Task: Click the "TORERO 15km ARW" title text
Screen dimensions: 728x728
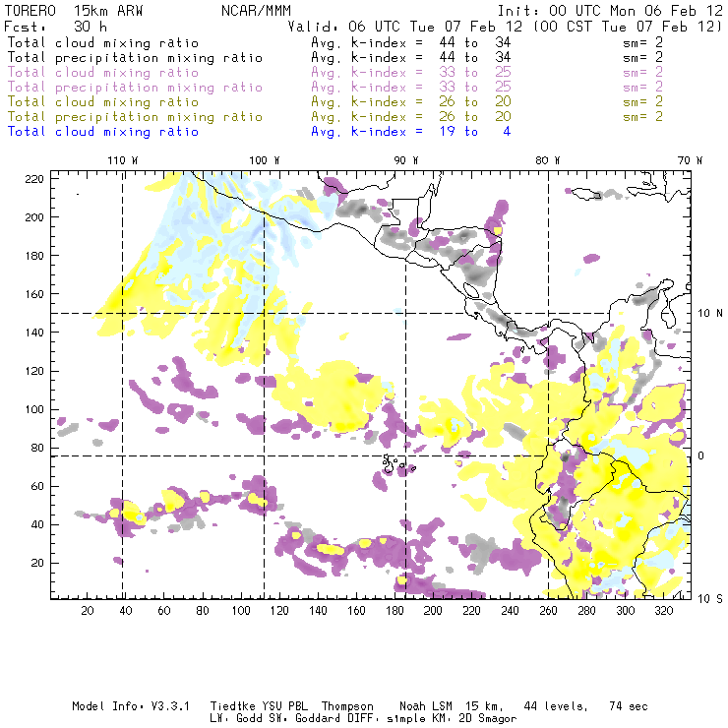Action: 74,11
